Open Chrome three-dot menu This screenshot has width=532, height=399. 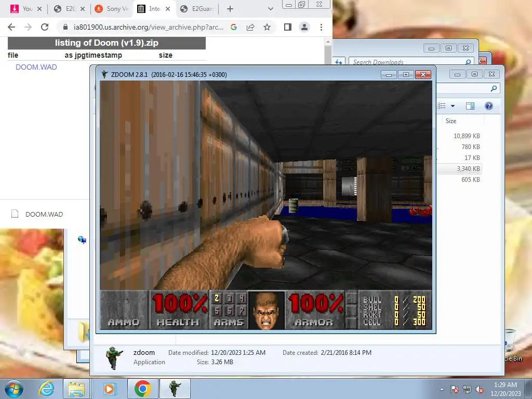[x=321, y=27]
